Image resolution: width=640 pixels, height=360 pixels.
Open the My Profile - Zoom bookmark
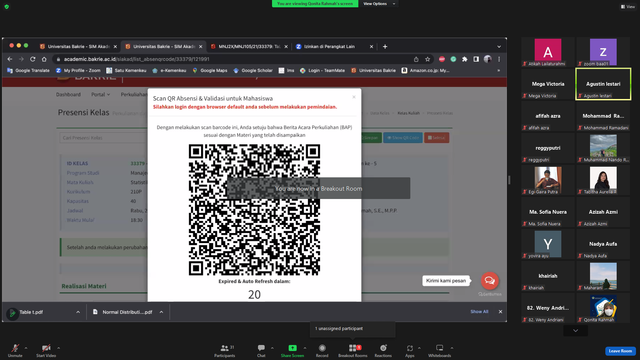coord(78,70)
